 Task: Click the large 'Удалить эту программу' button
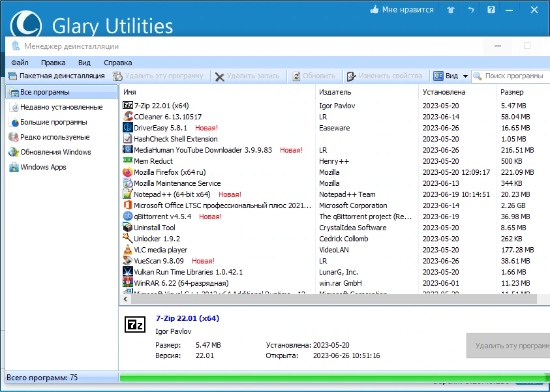pos(508,346)
